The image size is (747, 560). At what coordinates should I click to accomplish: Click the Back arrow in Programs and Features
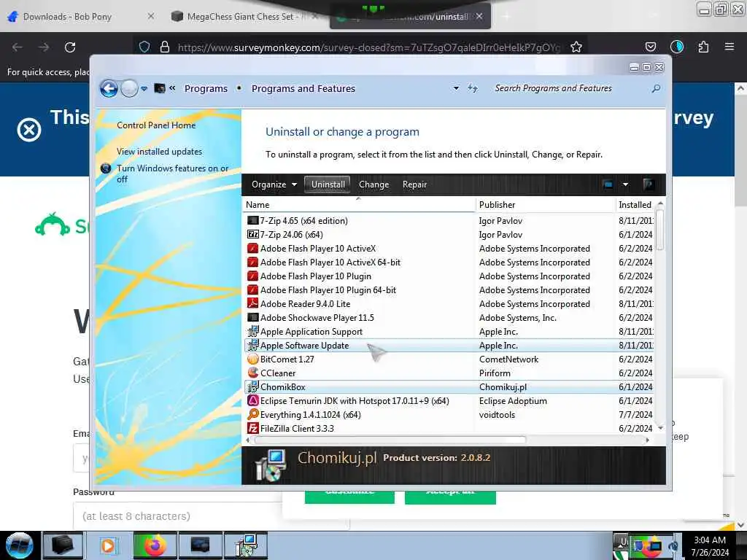pyautogui.click(x=109, y=88)
